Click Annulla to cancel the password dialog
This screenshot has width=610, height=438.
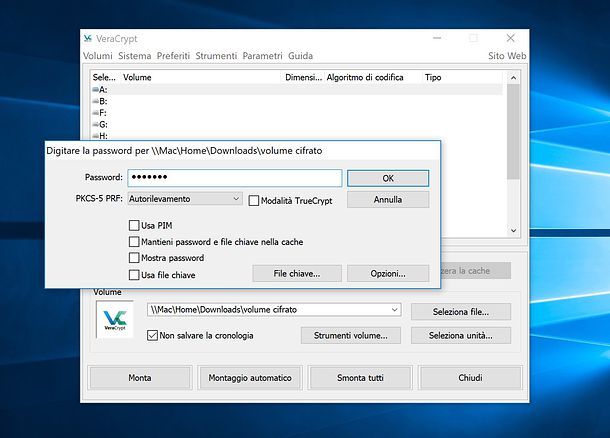[388, 200]
